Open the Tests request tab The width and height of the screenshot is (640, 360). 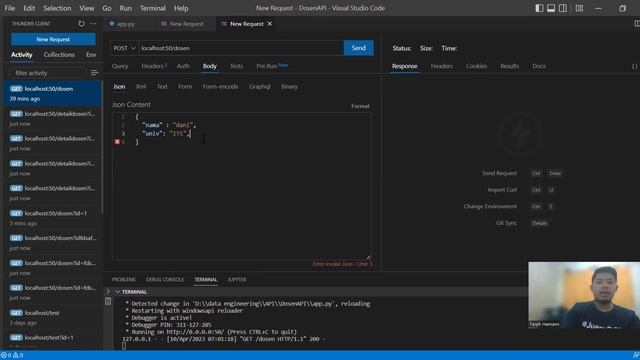tap(236, 66)
